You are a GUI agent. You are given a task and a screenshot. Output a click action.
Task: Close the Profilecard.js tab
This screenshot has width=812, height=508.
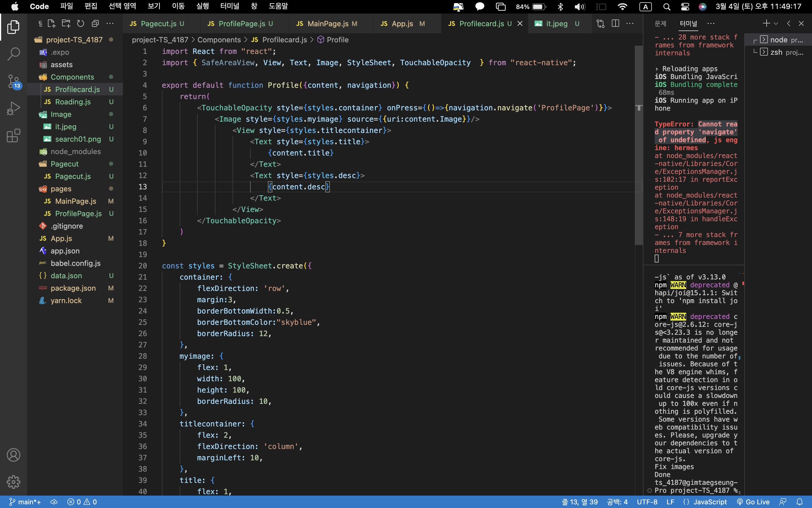520,23
